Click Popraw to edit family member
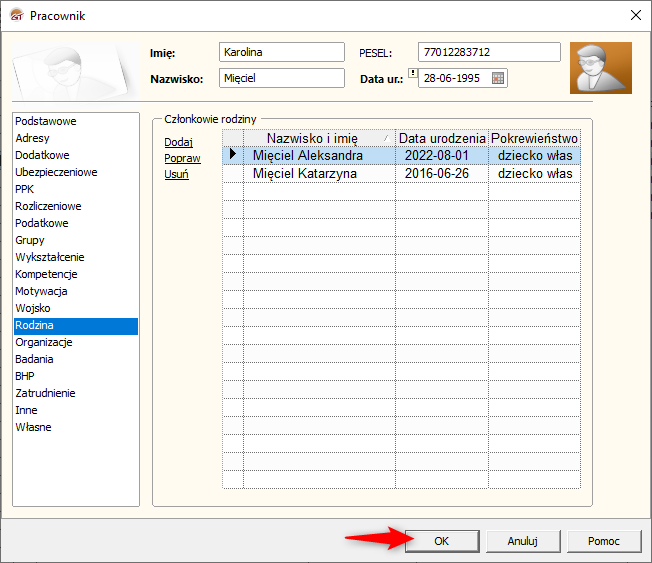 [182, 158]
